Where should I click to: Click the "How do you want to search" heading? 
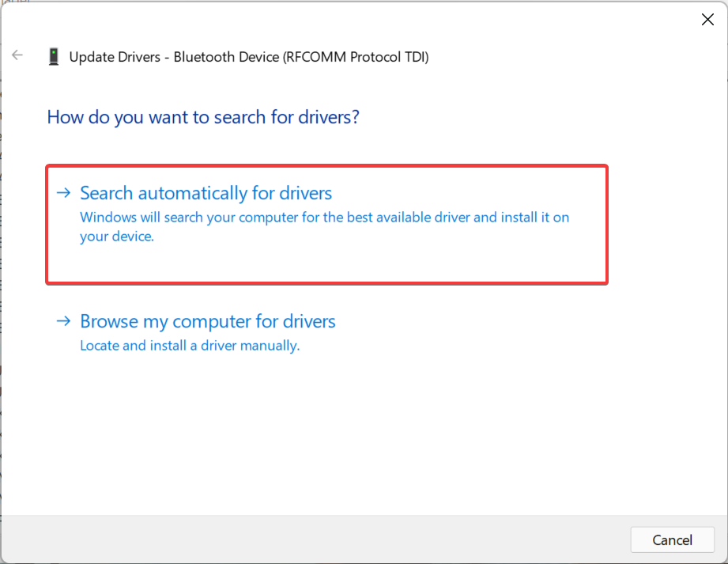203,117
